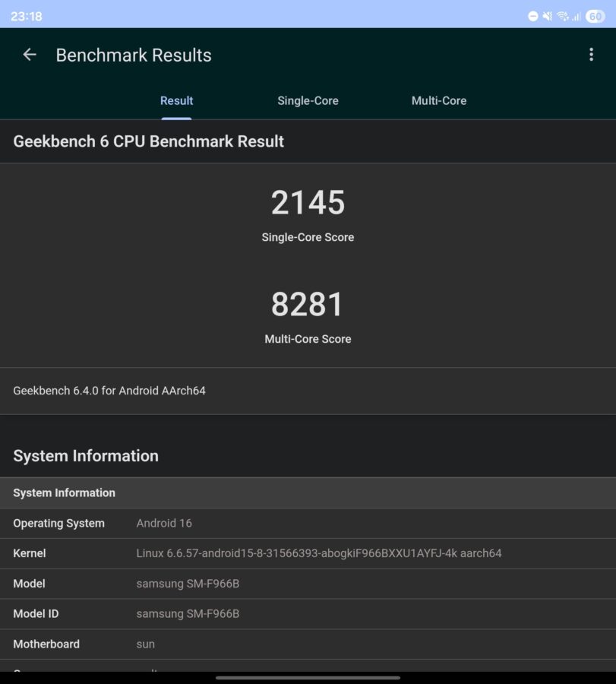Tap the 2145 Single-Core Score
Image resolution: width=616 pixels, height=684 pixels.
(x=308, y=202)
